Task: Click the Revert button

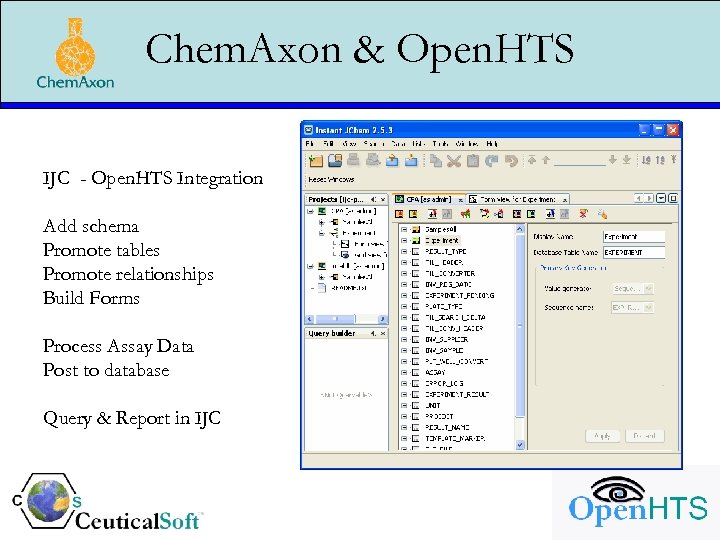Action: [644, 436]
